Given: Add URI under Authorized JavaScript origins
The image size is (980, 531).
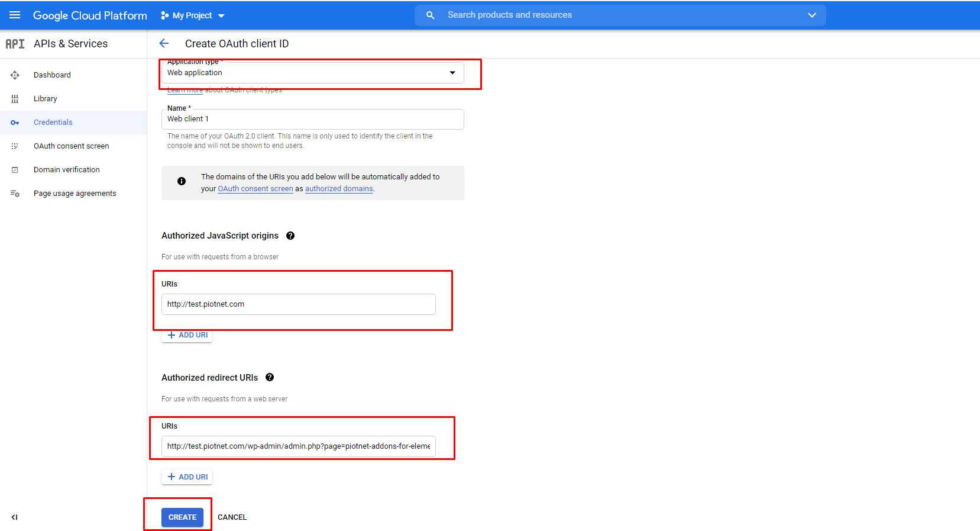Looking at the screenshot, I should (187, 335).
